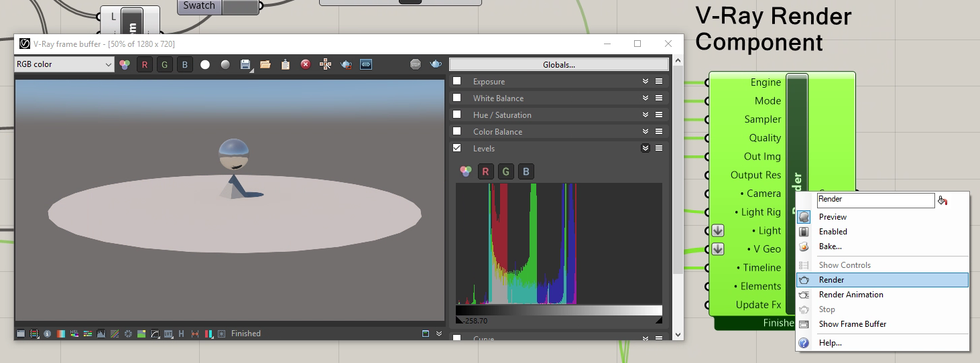Image resolution: width=980 pixels, height=363 pixels.
Task: Load an image with the open folder icon
Action: [x=265, y=64]
